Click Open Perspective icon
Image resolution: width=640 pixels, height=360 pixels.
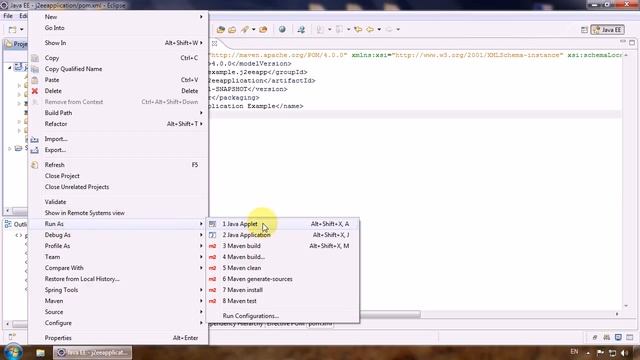click(584, 30)
